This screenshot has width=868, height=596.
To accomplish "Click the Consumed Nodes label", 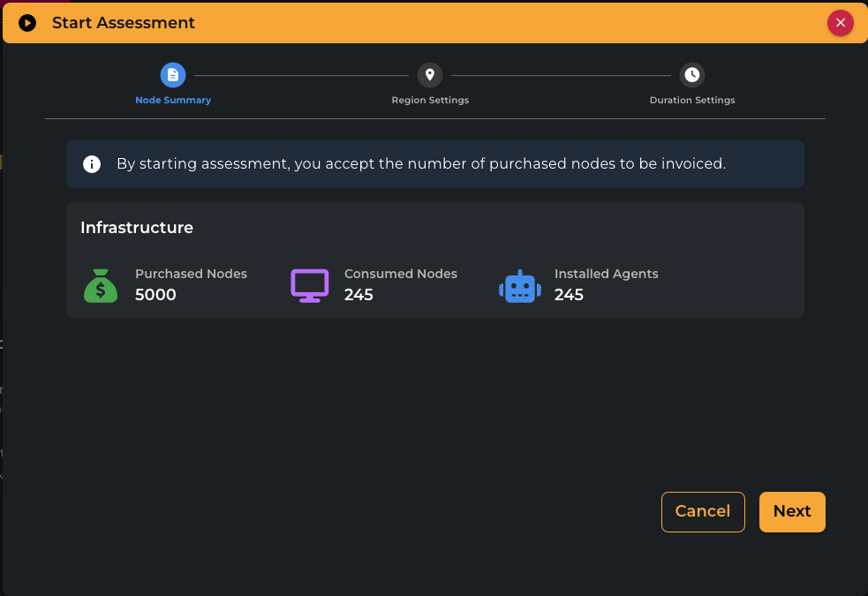I will pos(401,274).
